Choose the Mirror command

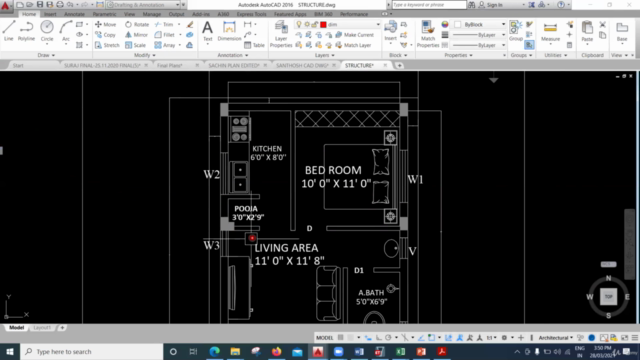pos(136,35)
